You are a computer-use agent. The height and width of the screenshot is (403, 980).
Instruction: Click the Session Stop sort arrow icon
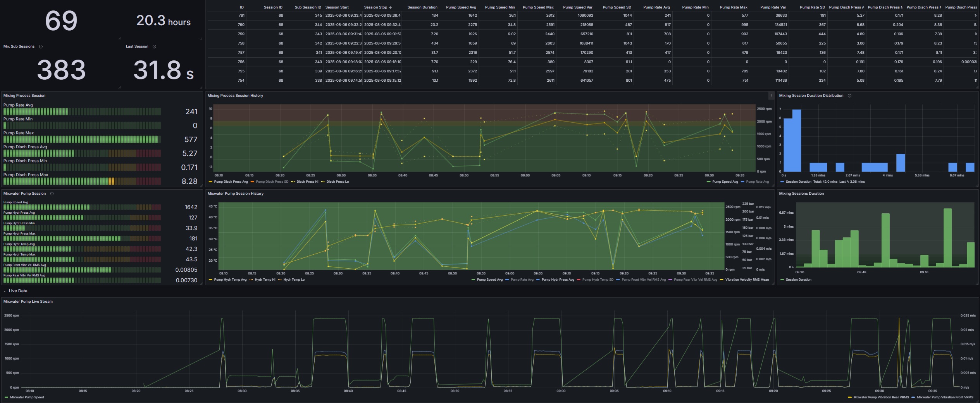tap(390, 7)
